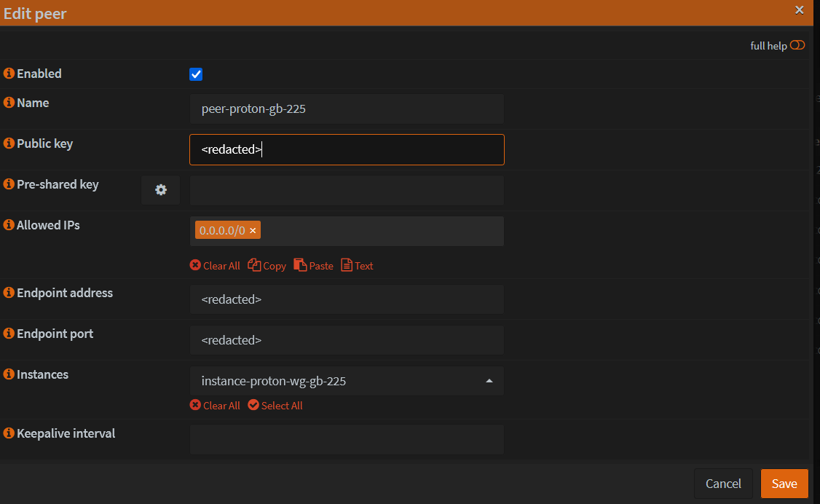Clear All entries from Allowed IPs

pos(215,265)
